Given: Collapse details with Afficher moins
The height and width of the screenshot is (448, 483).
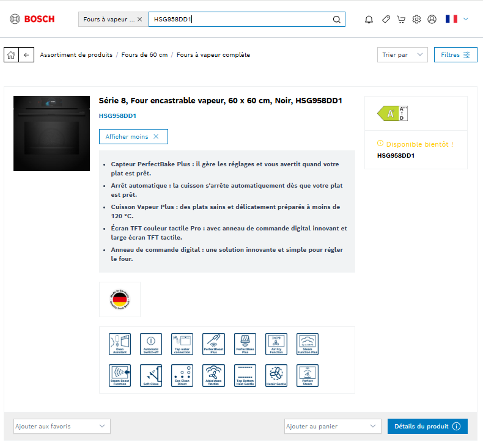Looking at the screenshot, I should point(133,136).
